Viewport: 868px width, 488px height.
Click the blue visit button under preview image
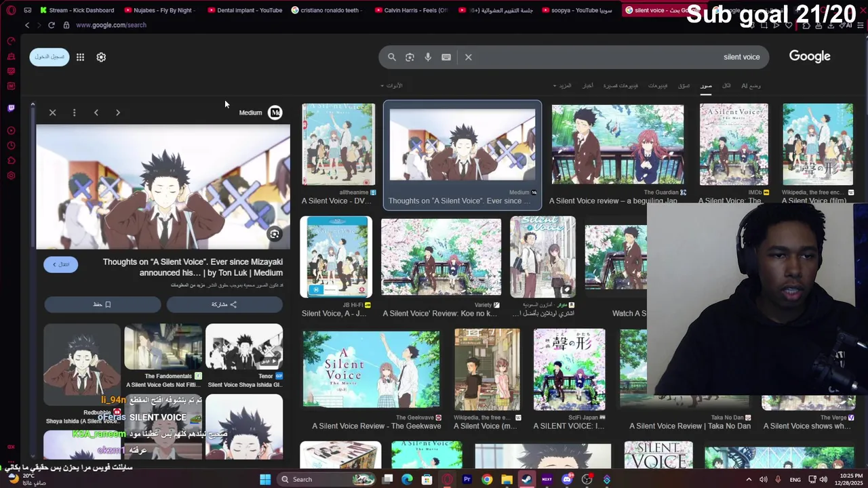pyautogui.click(x=61, y=264)
